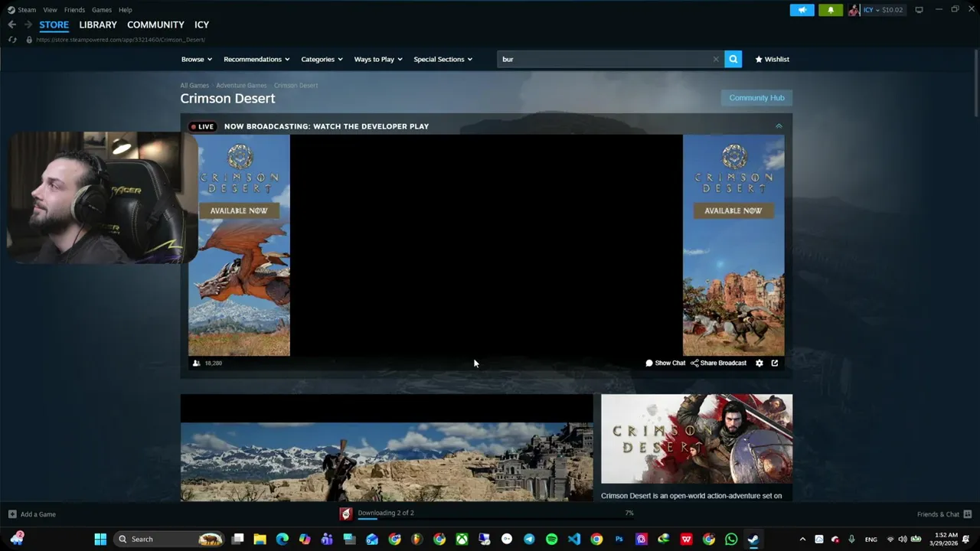Click the Crimson Desert download icon
Viewport: 980px width, 551px height.
pyautogui.click(x=346, y=514)
